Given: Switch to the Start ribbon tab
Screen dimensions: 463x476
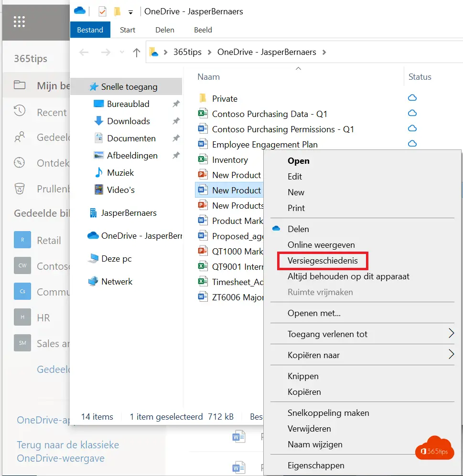Looking at the screenshot, I should click(x=127, y=30).
